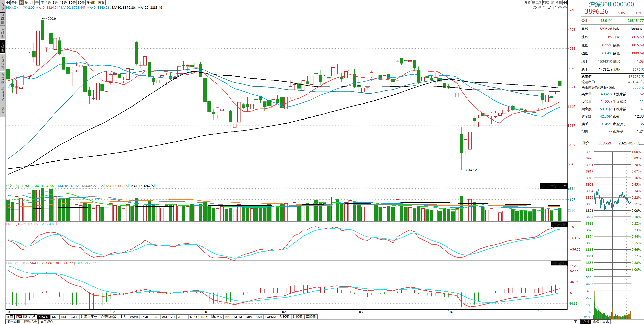Open the 金额 volume type dropdown
The image size is (644, 324).
click(554, 186)
